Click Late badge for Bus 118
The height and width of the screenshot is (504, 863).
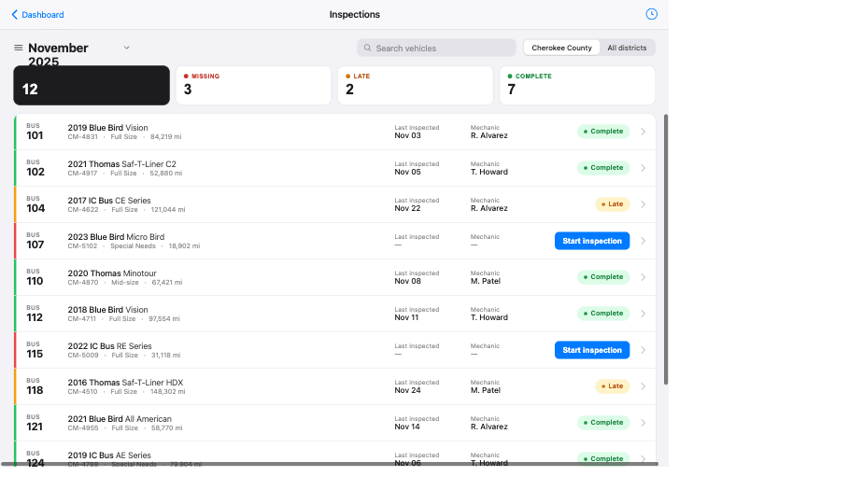tap(612, 386)
